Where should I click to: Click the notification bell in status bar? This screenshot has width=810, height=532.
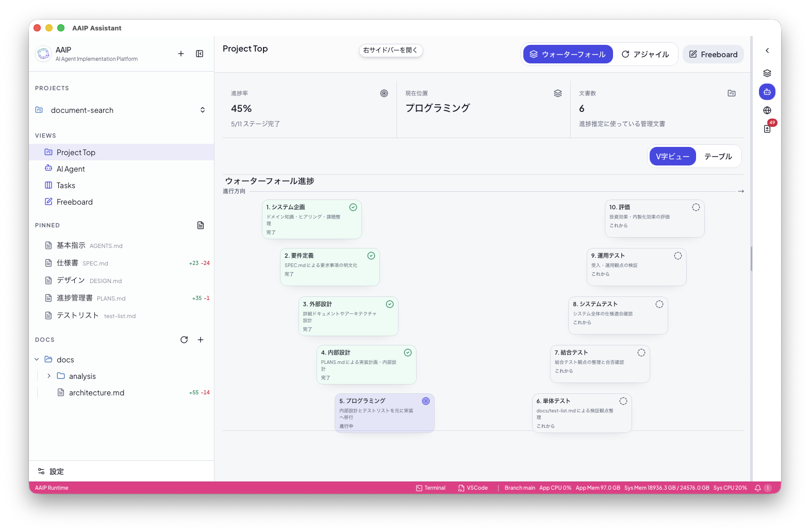tap(758, 488)
